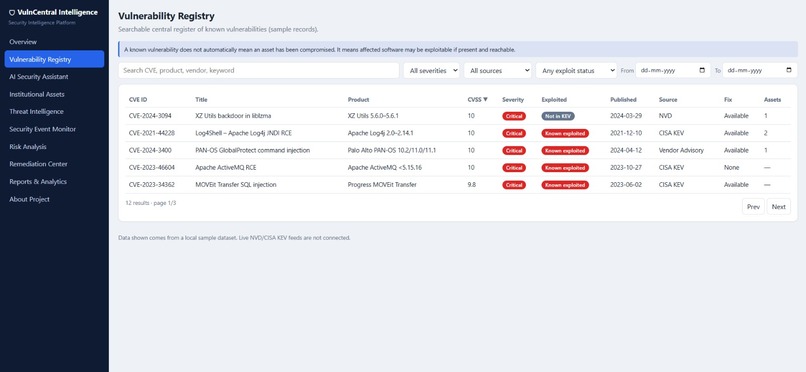Open the All severities dropdown

[431, 70]
